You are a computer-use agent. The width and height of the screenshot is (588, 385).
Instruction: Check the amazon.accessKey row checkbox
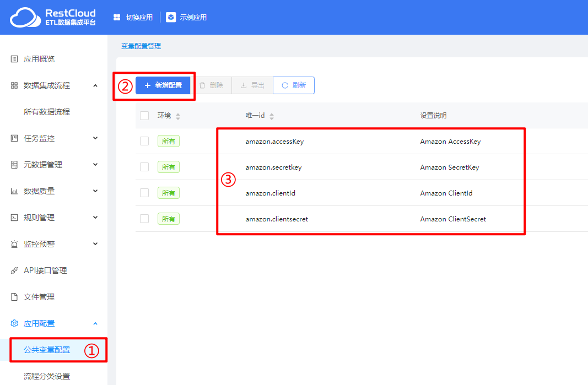144,141
